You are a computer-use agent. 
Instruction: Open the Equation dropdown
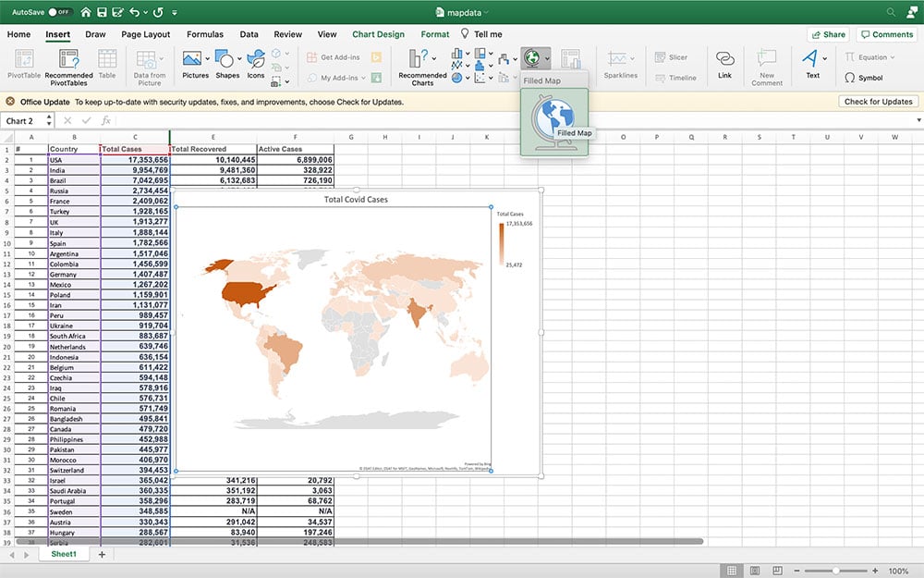(x=891, y=56)
